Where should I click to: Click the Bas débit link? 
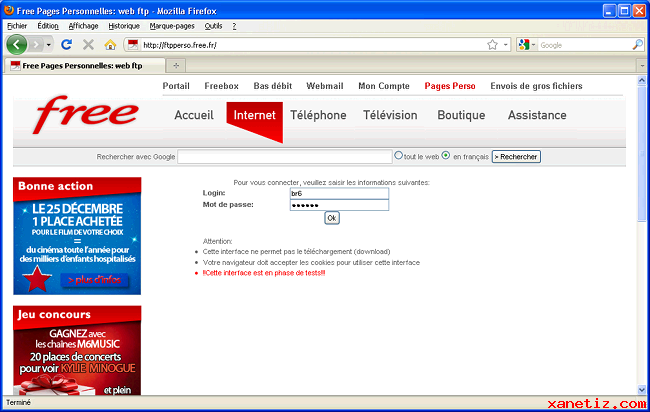pos(272,86)
